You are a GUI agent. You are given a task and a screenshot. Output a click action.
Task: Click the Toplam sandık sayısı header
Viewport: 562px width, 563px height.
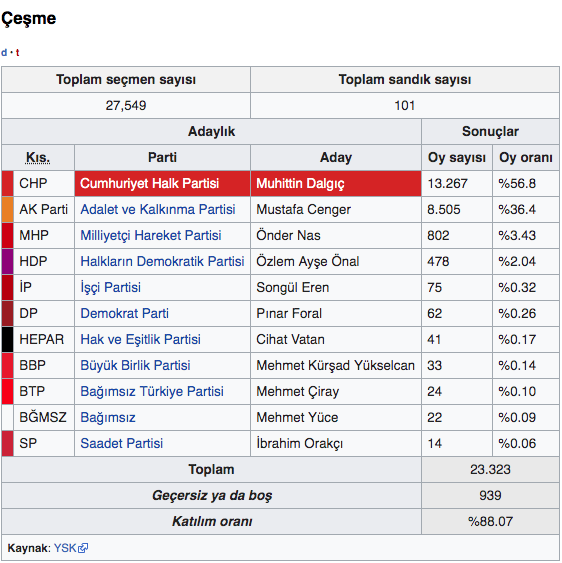pyautogui.click(x=405, y=79)
